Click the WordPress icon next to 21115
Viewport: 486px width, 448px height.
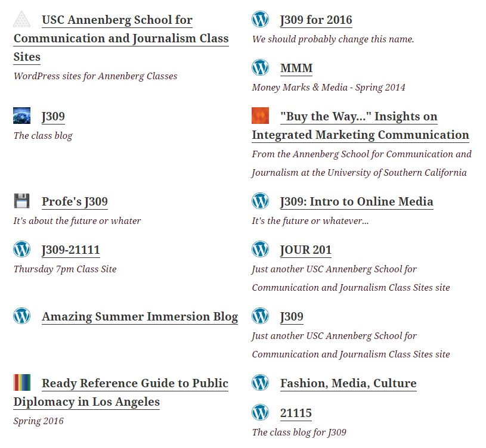[260, 412]
